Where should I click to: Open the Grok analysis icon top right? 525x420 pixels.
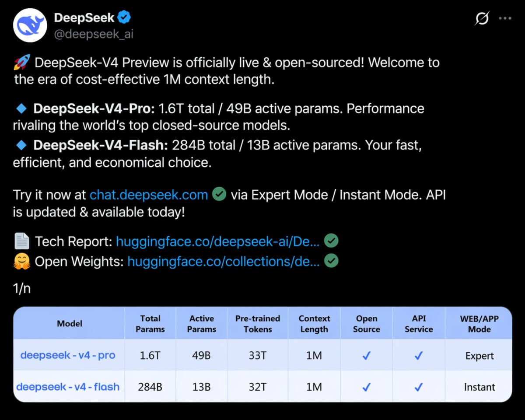(x=482, y=18)
